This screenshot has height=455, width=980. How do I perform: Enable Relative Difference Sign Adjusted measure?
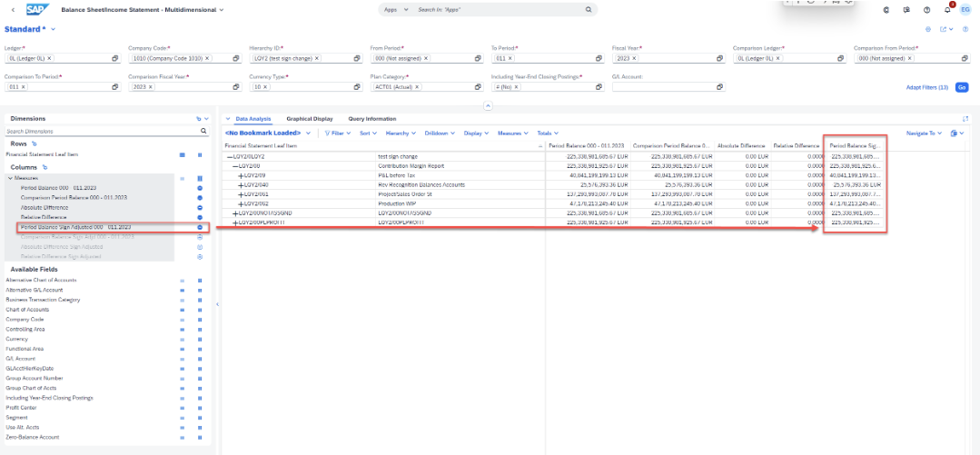(x=200, y=256)
